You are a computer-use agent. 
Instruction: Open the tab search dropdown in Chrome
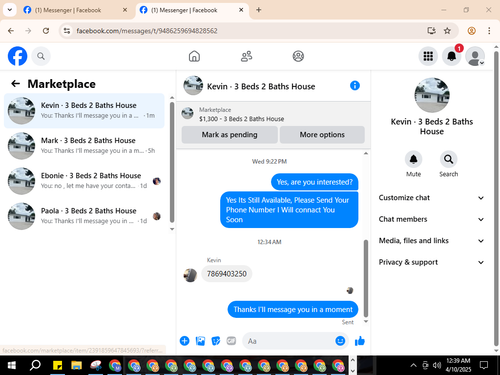(10, 10)
